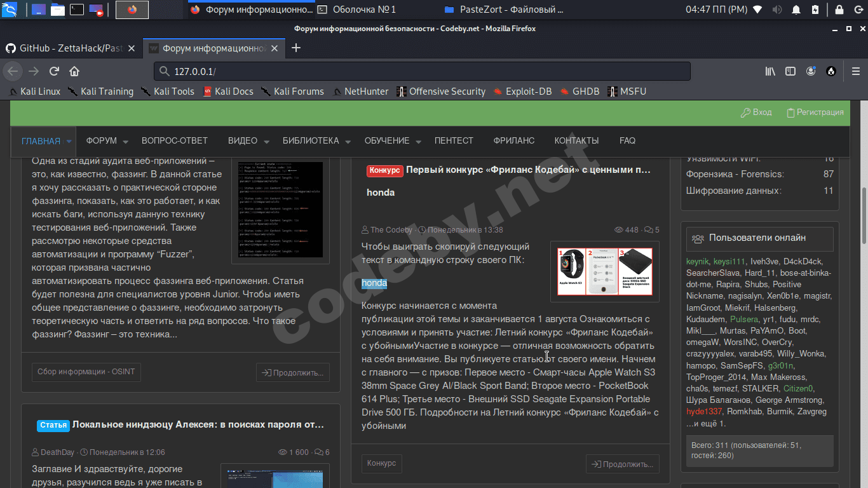
Task: Open the contest prizes thumbnail image
Action: click(x=605, y=271)
